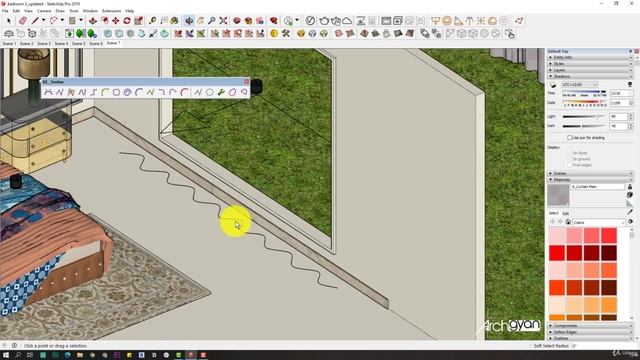The height and width of the screenshot is (360, 640).
Task: Pick the Select arrow tool
Action: point(9,20)
